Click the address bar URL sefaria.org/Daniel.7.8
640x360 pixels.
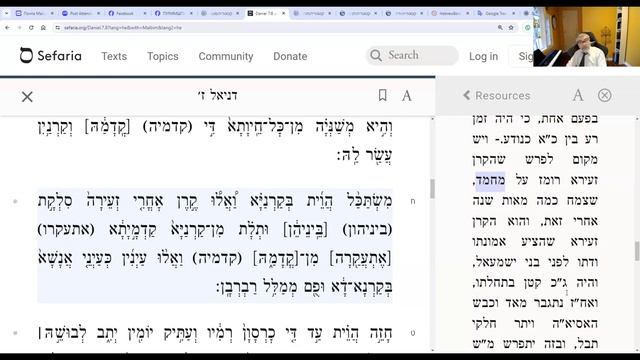pyautogui.click(x=122, y=28)
